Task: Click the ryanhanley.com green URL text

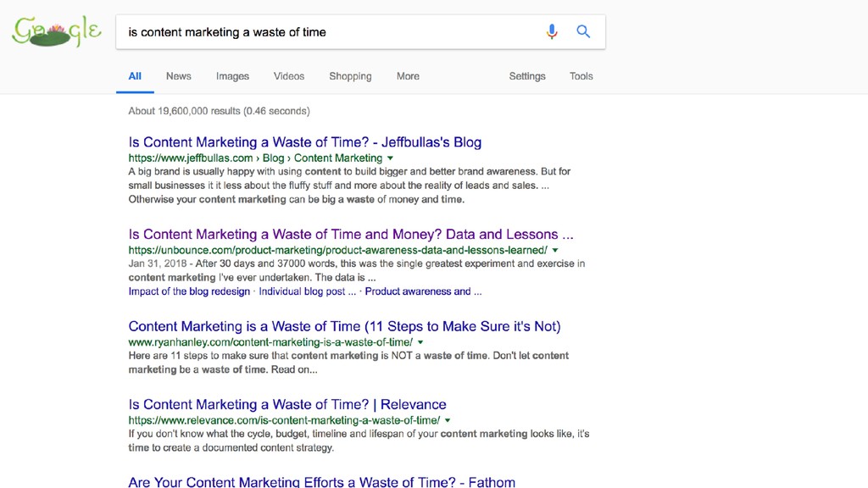Action: point(270,342)
